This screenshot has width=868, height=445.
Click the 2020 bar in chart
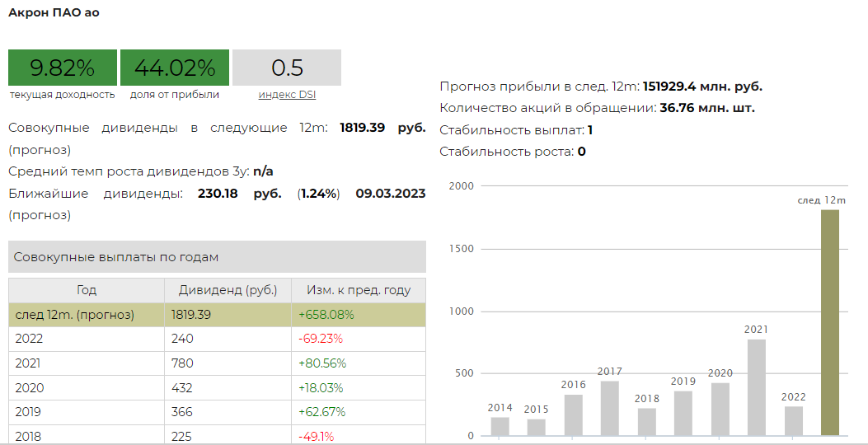(720, 410)
